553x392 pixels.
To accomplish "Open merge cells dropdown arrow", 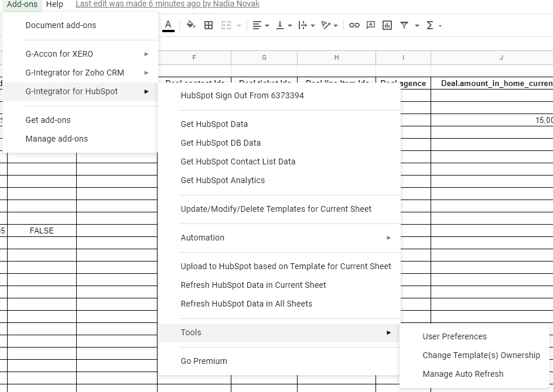I will pyautogui.click(x=239, y=26).
